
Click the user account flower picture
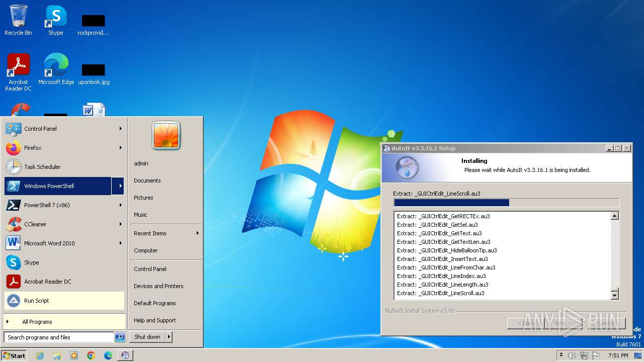click(166, 135)
